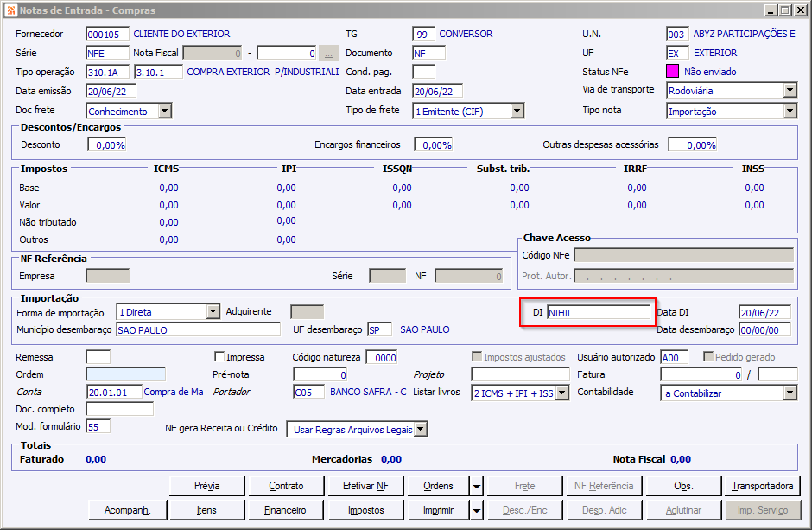
Task: Click the Pedido gerado checkbox
Action: pyautogui.click(x=709, y=357)
